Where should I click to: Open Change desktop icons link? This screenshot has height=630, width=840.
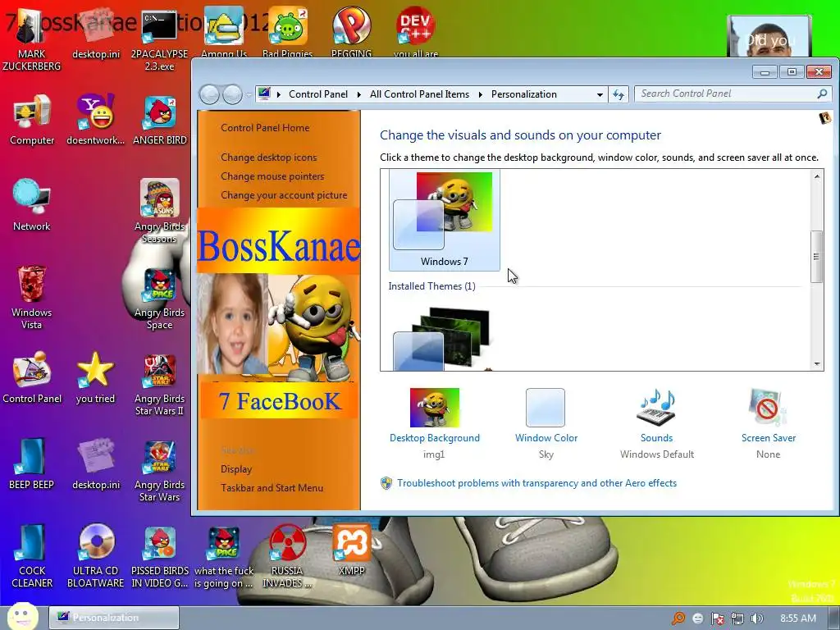(268, 157)
